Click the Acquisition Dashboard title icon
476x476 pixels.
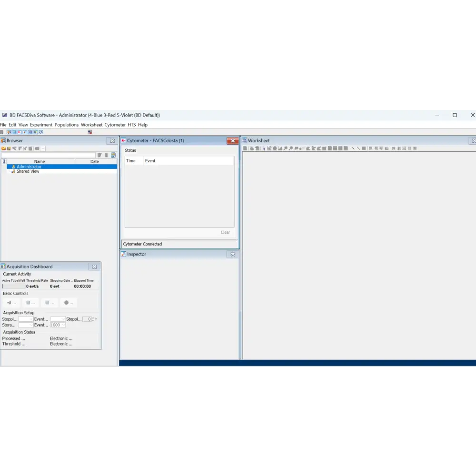tap(3, 267)
